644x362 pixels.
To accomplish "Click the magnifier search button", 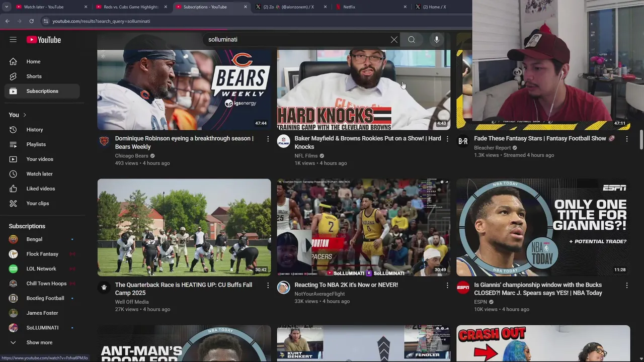I will coord(412,40).
